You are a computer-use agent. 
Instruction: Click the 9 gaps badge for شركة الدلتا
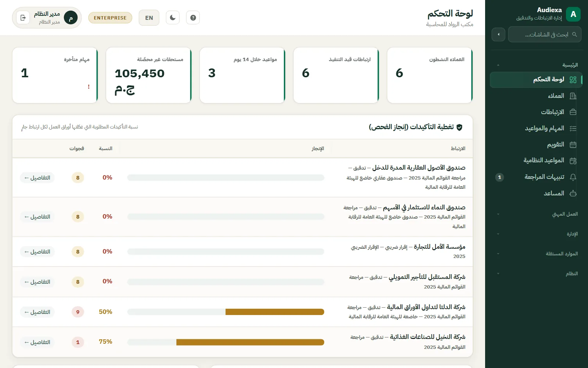(78, 312)
